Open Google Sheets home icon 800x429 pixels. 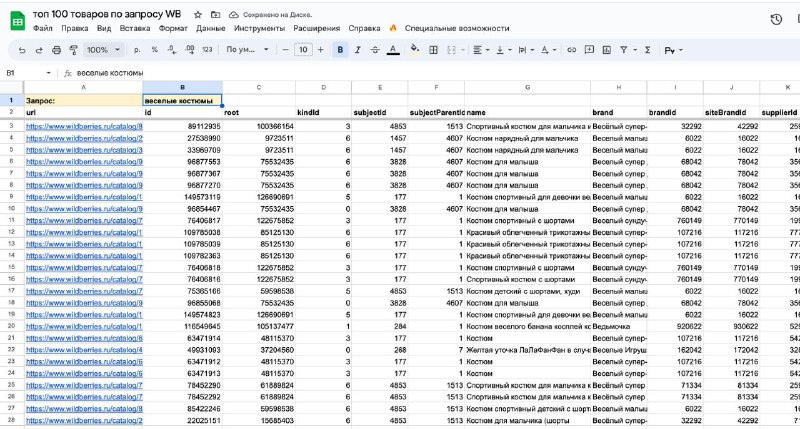point(18,21)
